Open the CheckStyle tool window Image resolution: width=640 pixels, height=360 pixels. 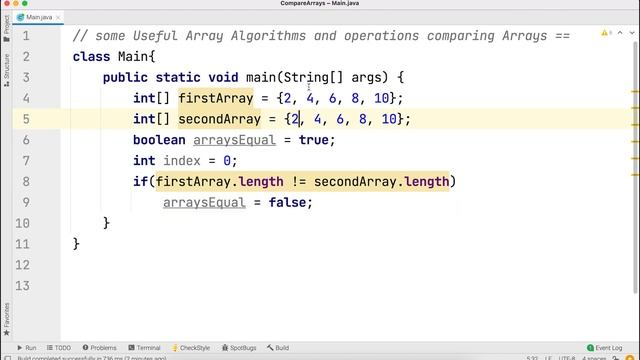pos(191,348)
